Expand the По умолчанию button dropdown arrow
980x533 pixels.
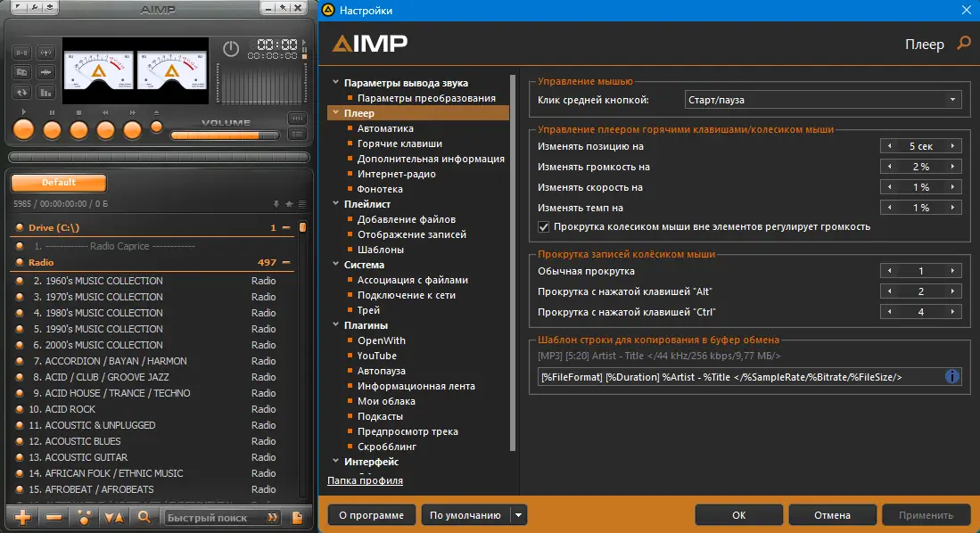tap(518, 514)
